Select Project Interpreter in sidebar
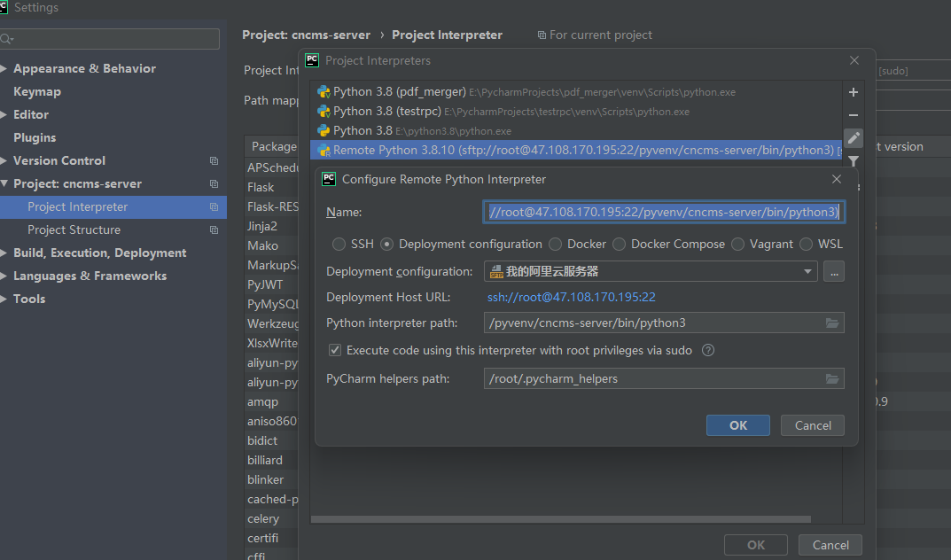Viewport: 951px width, 560px height. tap(113, 206)
